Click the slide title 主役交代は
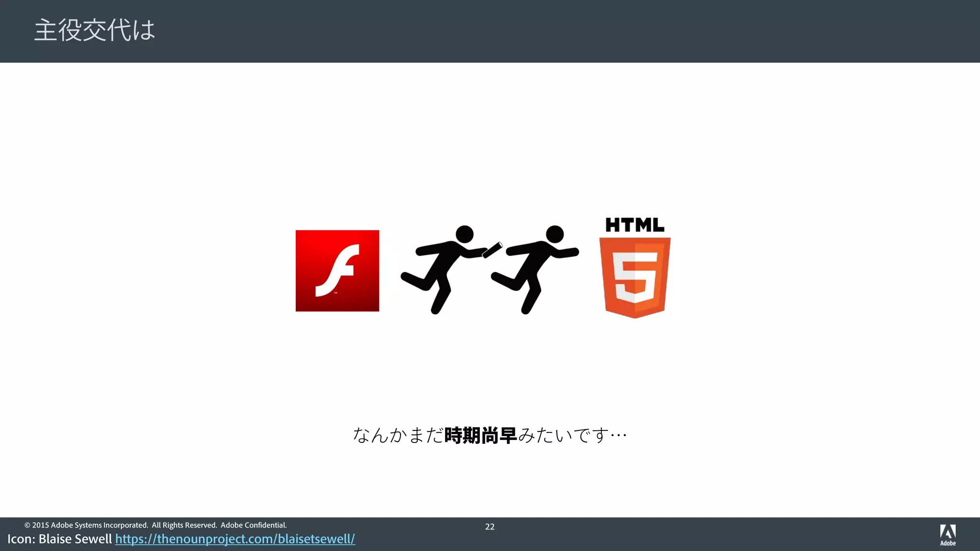The height and width of the screenshot is (551, 980). tap(95, 30)
